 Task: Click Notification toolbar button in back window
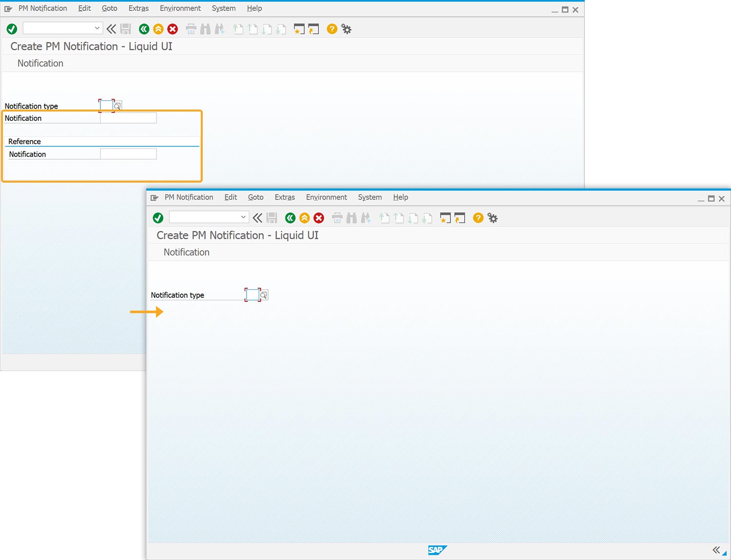pyautogui.click(x=40, y=63)
